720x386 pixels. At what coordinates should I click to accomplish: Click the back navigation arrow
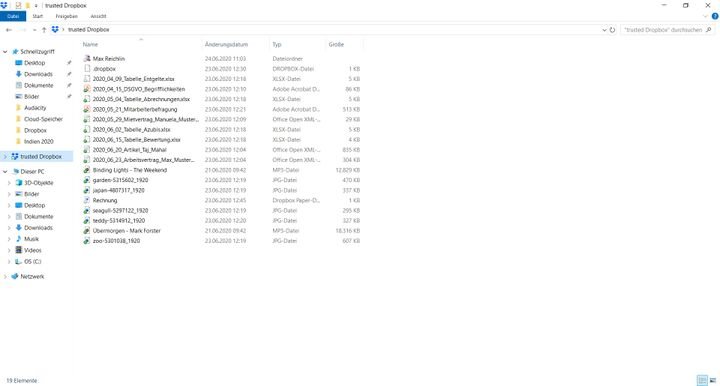point(9,30)
